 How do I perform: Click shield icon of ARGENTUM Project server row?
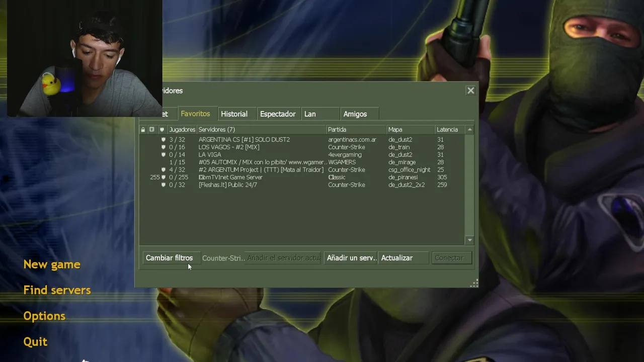point(163,170)
